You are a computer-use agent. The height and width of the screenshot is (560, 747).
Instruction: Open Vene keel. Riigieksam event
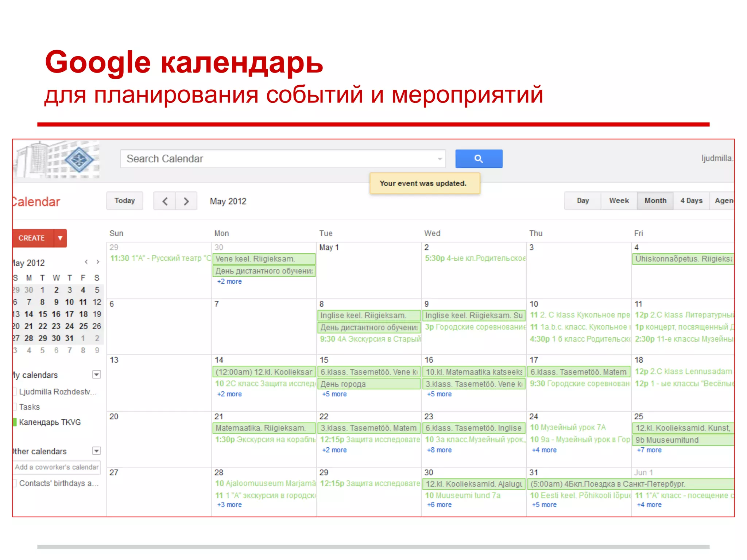[x=264, y=259]
